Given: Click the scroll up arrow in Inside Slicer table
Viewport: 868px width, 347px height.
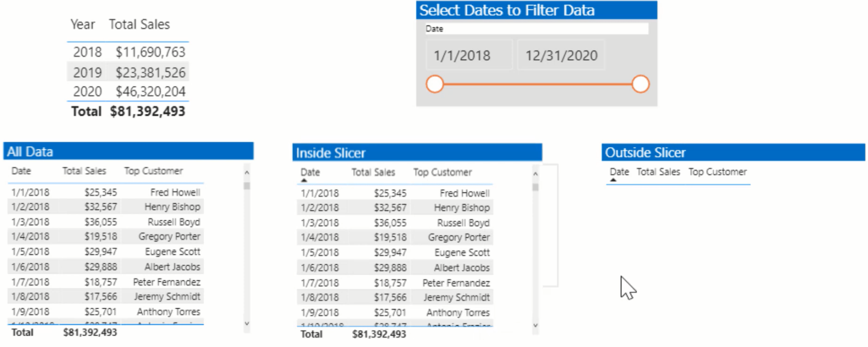Looking at the screenshot, I should (x=535, y=174).
